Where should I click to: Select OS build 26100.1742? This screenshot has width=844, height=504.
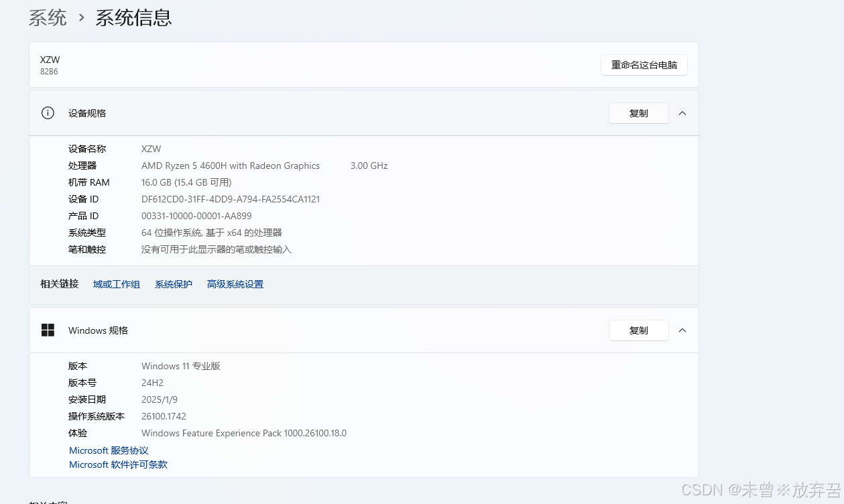tap(164, 416)
